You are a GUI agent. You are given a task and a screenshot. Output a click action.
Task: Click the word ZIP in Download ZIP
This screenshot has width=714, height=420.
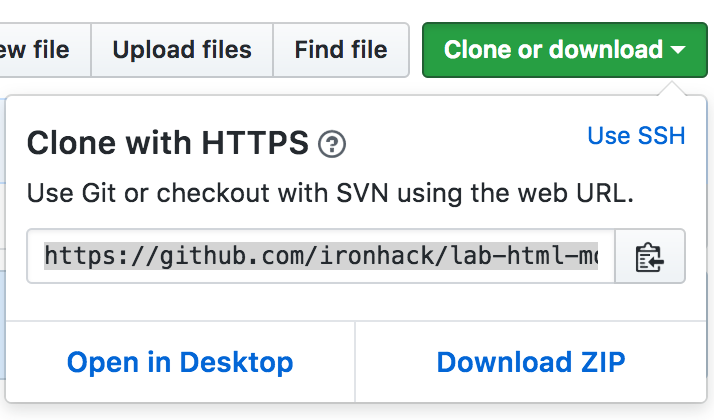click(x=596, y=362)
